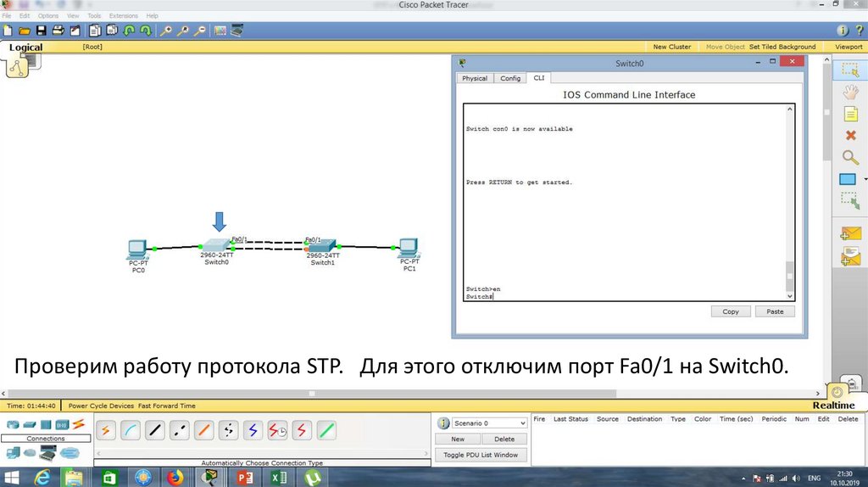Choose the Place Note tool
The height and width of the screenshot is (487, 868).
click(850, 115)
